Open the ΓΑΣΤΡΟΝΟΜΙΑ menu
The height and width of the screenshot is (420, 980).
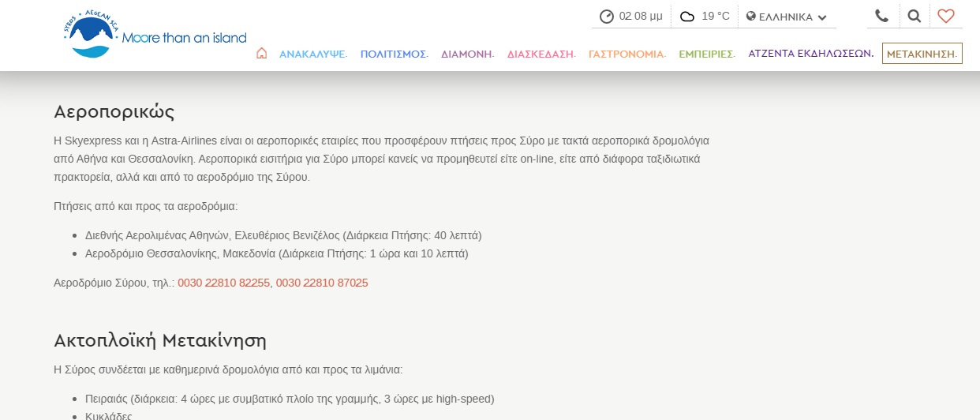point(627,54)
